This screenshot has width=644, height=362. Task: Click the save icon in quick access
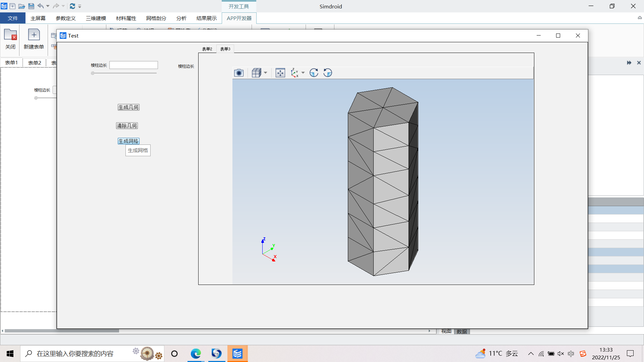click(31, 6)
